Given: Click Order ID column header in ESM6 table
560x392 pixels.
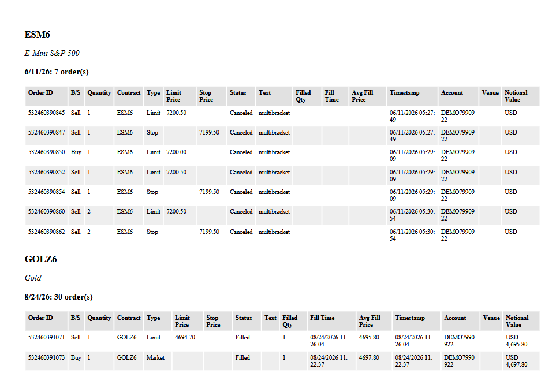Looking at the screenshot, I should click(x=40, y=93).
